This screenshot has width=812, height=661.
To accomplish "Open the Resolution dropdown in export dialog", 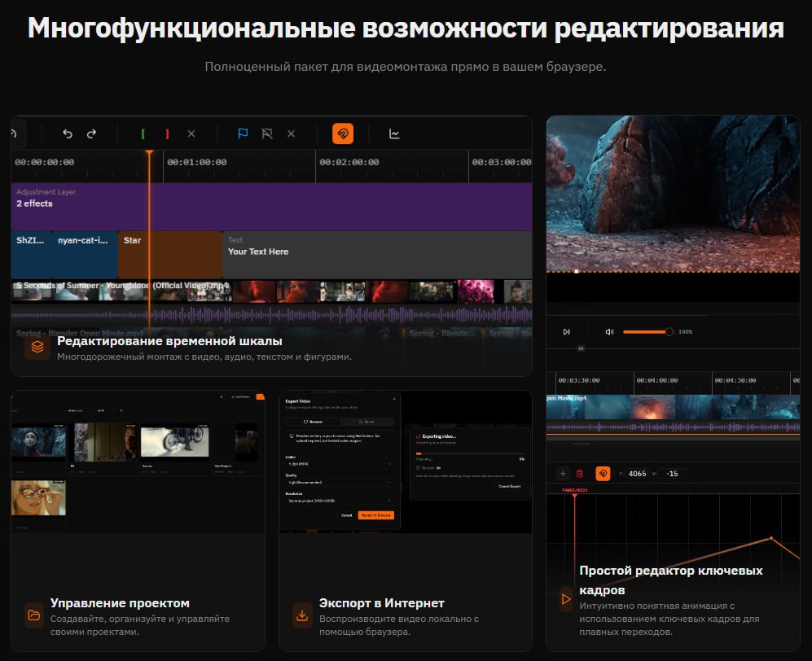I will (x=339, y=501).
